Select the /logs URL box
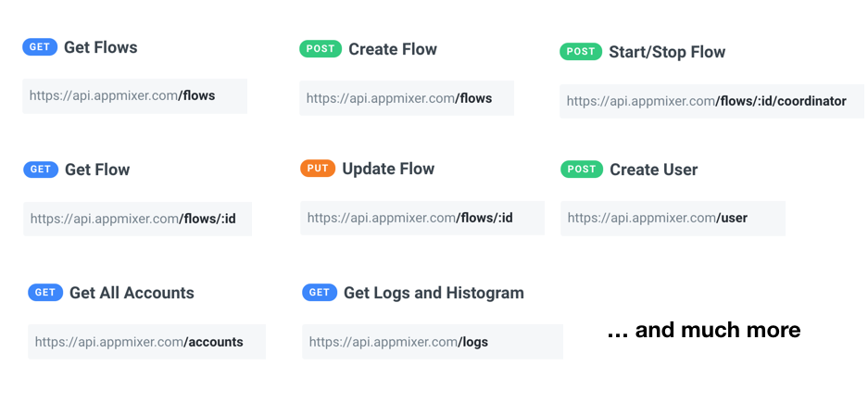The height and width of the screenshot is (403, 868). (433, 342)
